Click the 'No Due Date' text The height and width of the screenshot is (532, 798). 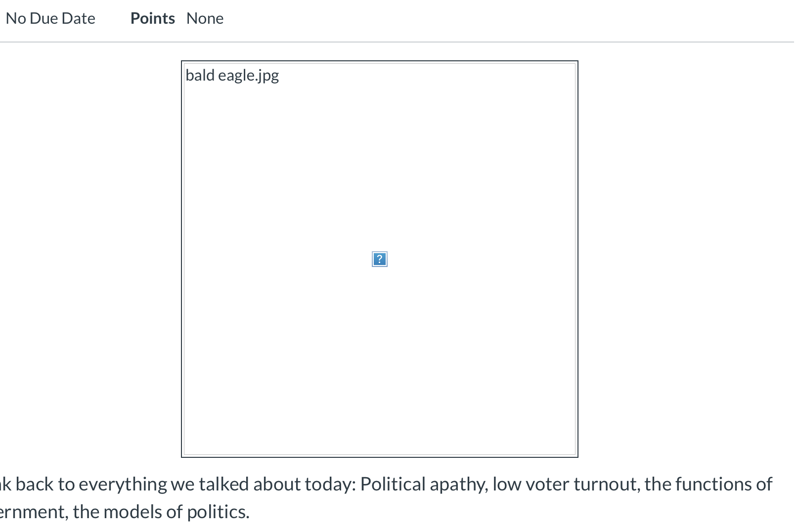(50, 18)
